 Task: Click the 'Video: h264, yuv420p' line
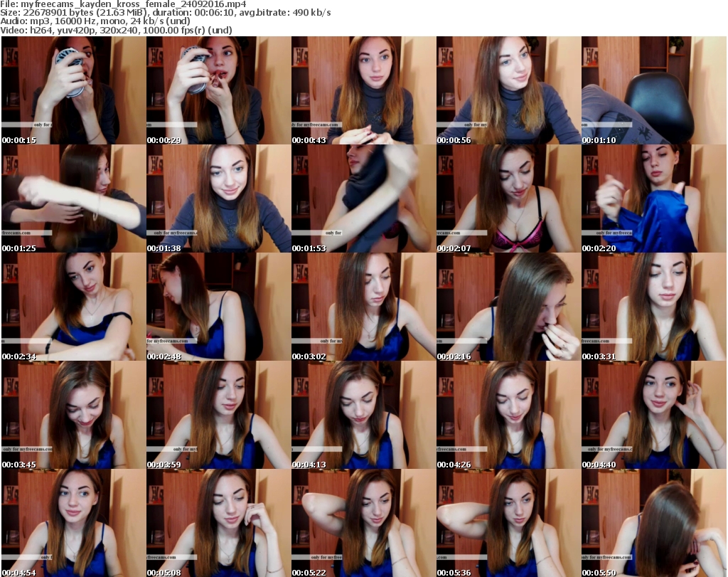tap(116, 30)
